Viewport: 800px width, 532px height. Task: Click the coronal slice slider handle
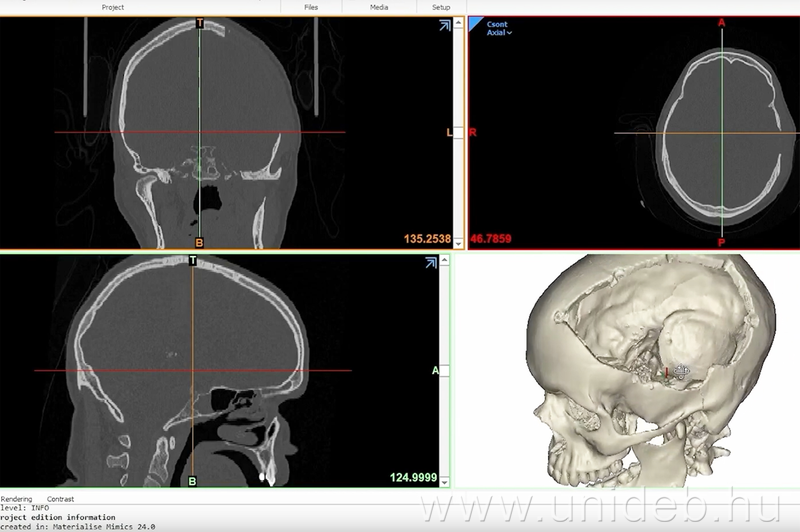[x=458, y=132]
